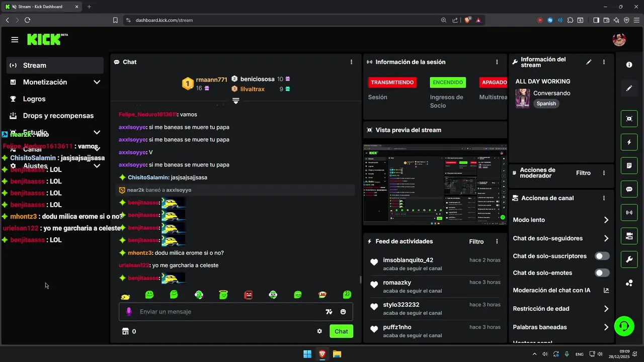Select the Stream - Kick Dashboard browser tab

coord(41,7)
